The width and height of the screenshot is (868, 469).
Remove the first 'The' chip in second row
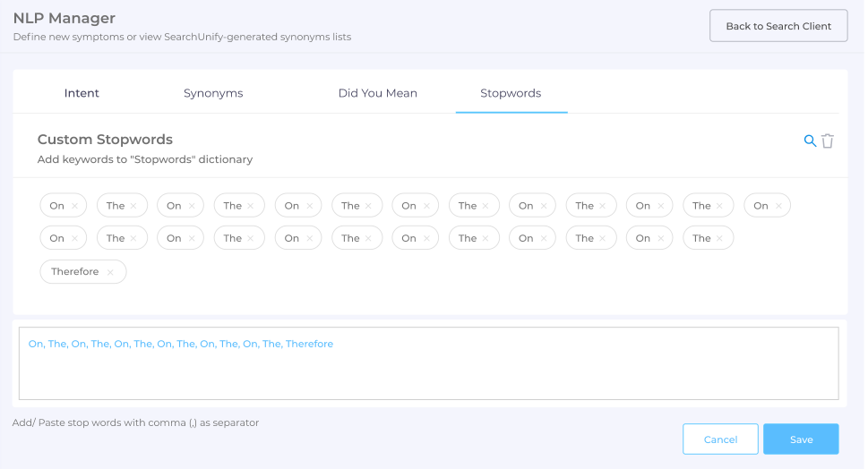coord(133,239)
